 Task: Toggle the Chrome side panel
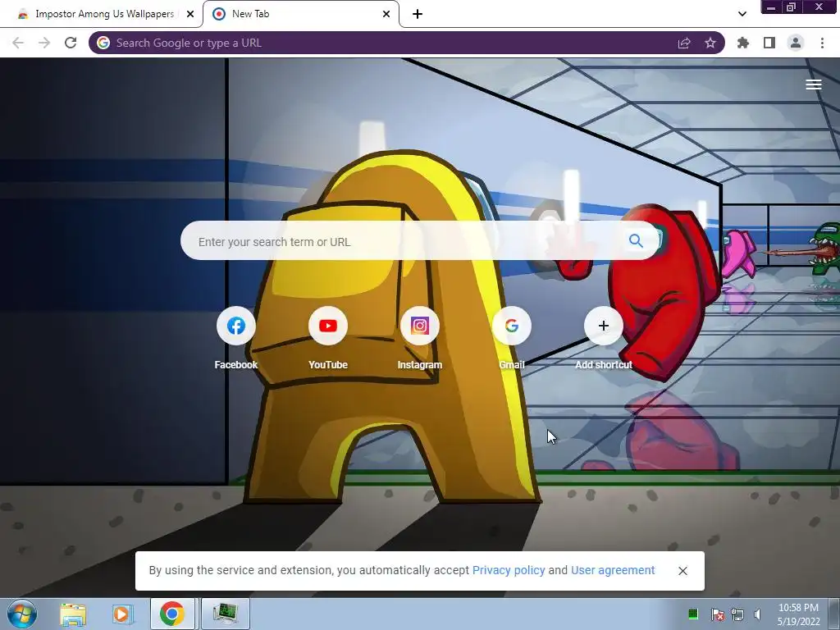[x=769, y=43]
